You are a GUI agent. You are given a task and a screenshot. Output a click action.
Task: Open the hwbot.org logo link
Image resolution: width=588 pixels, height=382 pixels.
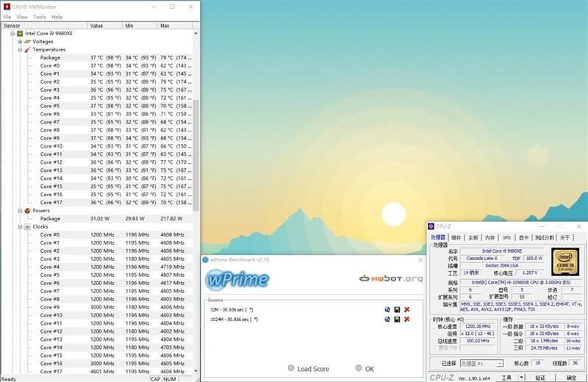pos(391,278)
